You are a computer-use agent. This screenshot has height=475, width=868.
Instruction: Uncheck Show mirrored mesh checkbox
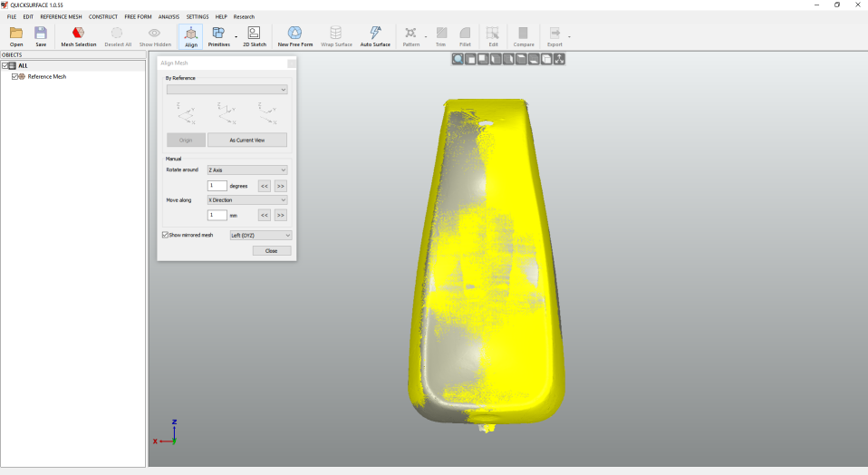pyautogui.click(x=165, y=235)
